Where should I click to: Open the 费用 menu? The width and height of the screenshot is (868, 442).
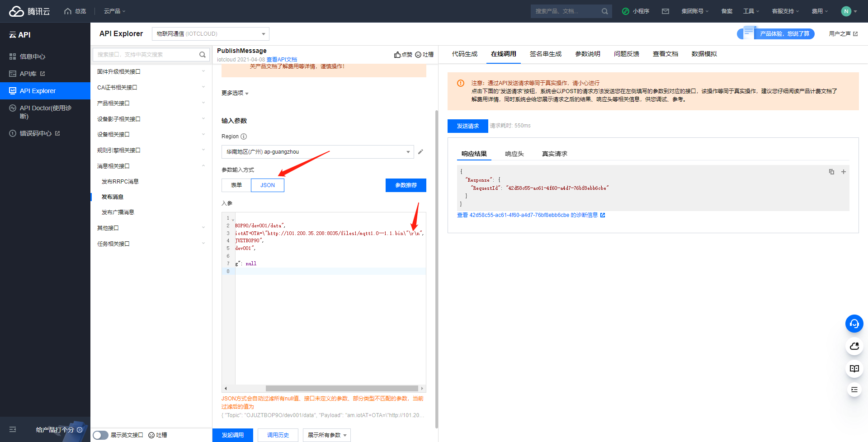(820, 11)
